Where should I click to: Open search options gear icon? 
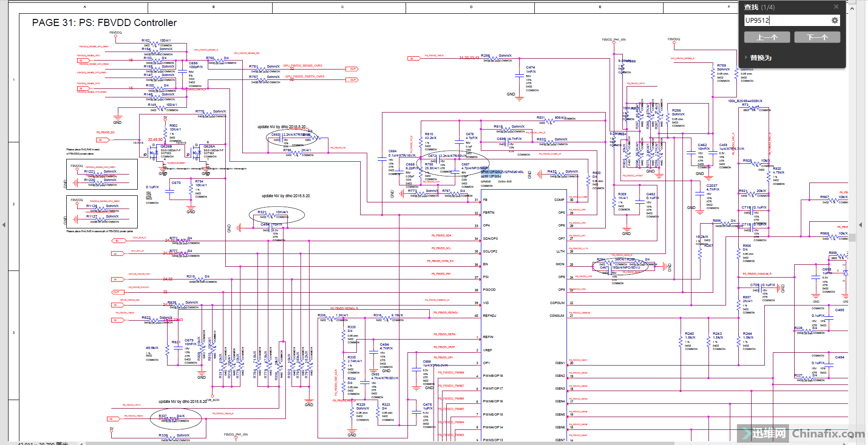(x=834, y=20)
